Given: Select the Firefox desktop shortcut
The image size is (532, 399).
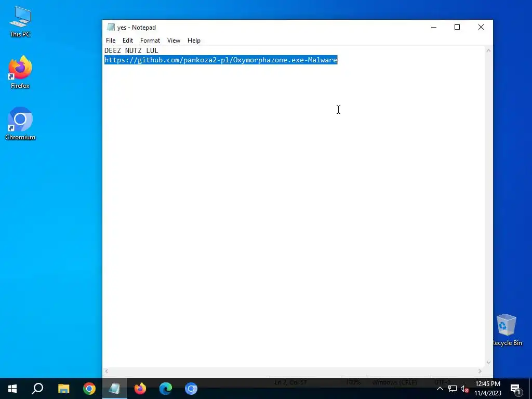Looking at the screenshot, I should (20, 72).
